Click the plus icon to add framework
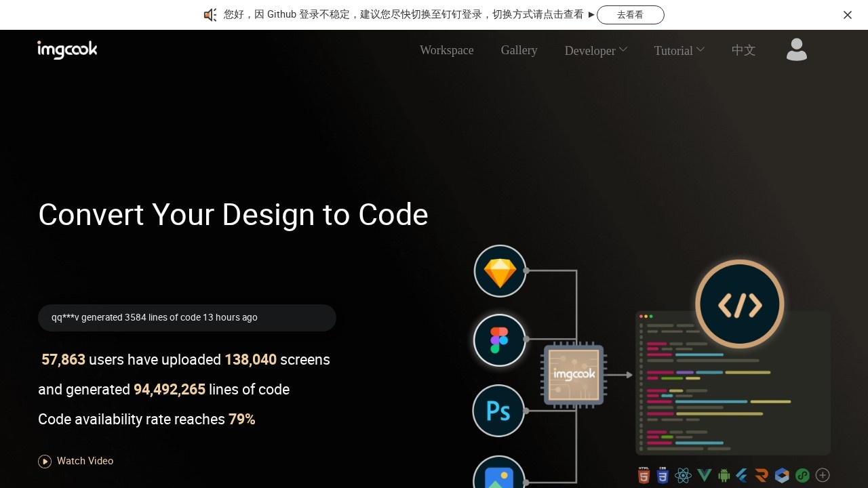This screenshot has height=488, width=868. [x=823, y=475]
